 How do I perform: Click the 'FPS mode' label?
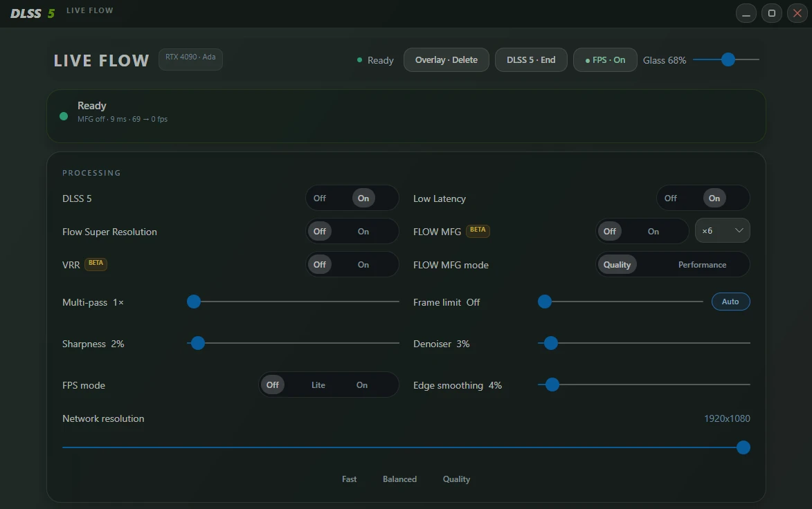point(83,385)
